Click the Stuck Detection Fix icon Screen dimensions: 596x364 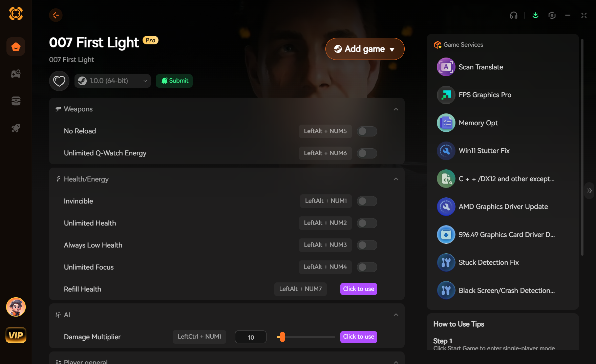(446, 262)
